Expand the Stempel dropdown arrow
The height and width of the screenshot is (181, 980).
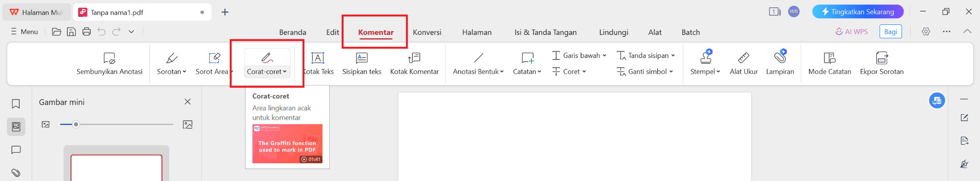tap(718, 72)
